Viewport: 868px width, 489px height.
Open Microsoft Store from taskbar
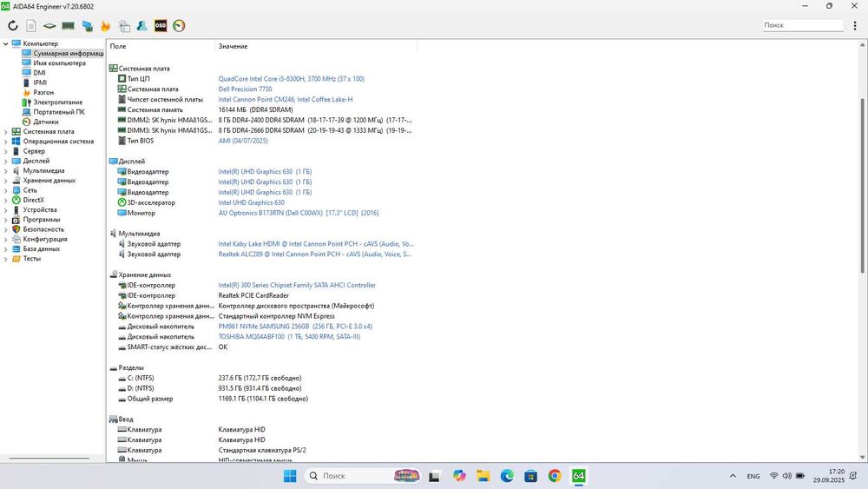531,476
